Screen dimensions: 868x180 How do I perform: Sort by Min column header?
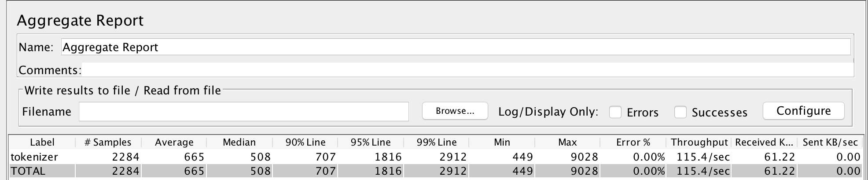tap(502, 142)
